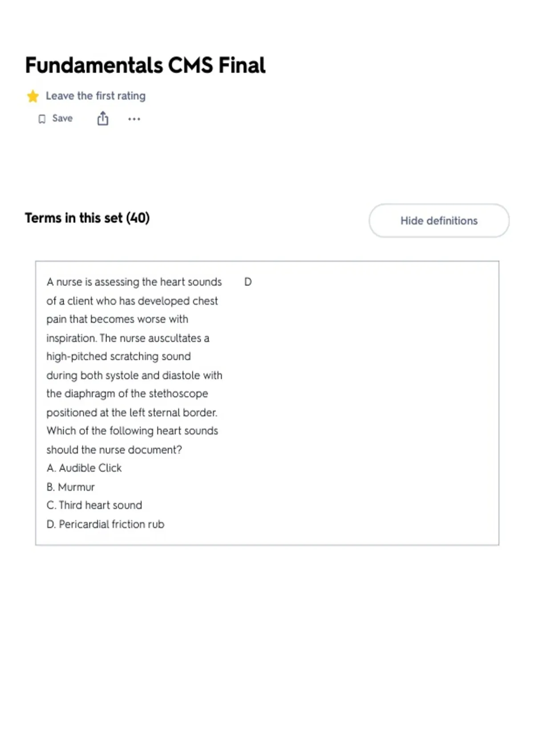Screen dimensions: 534x756
Task: Click the Terms in this set heading
Action: [x=87, y=218]
